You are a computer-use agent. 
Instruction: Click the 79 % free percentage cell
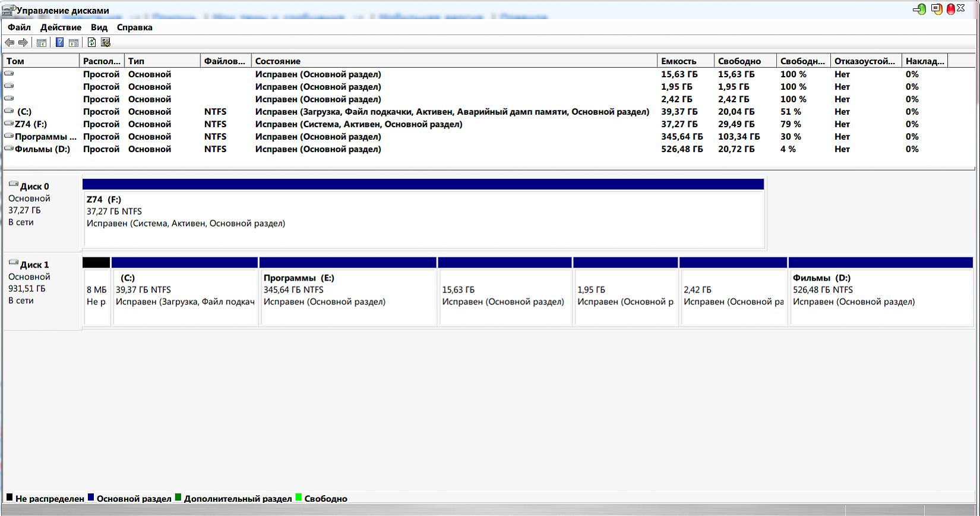[791, 124]
